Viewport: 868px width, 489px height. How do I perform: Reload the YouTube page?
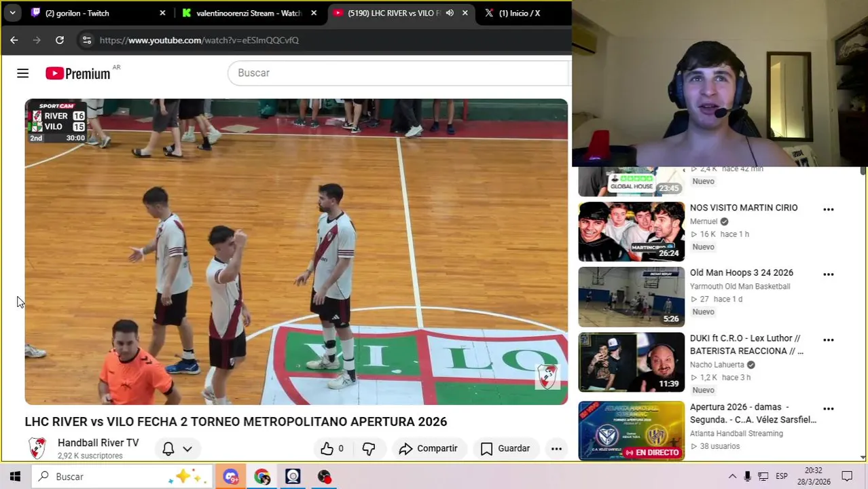coord(60,40)
